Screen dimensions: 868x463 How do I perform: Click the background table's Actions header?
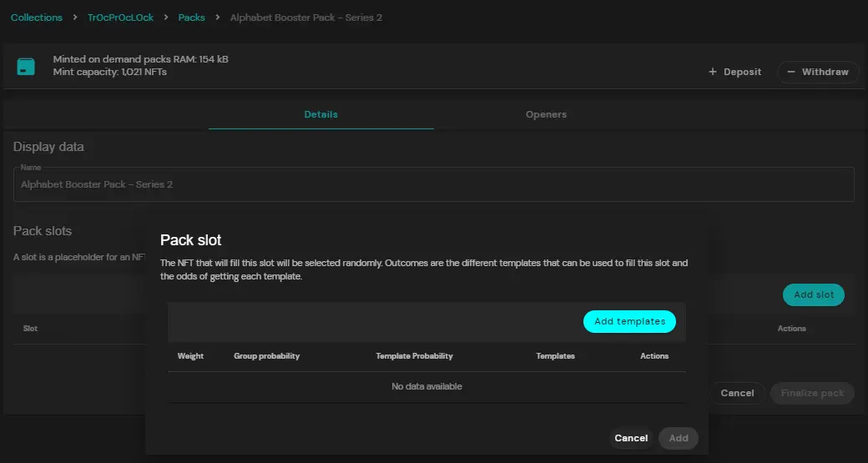pos(791,329)
